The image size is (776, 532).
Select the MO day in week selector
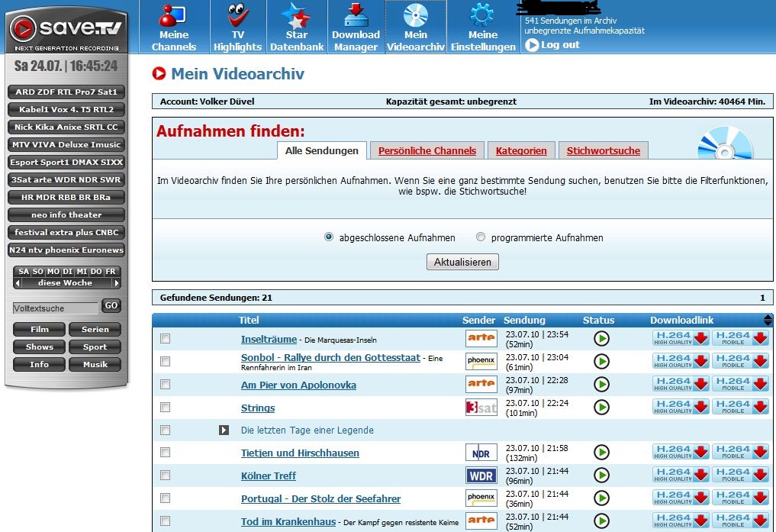[x=53, y=272]
